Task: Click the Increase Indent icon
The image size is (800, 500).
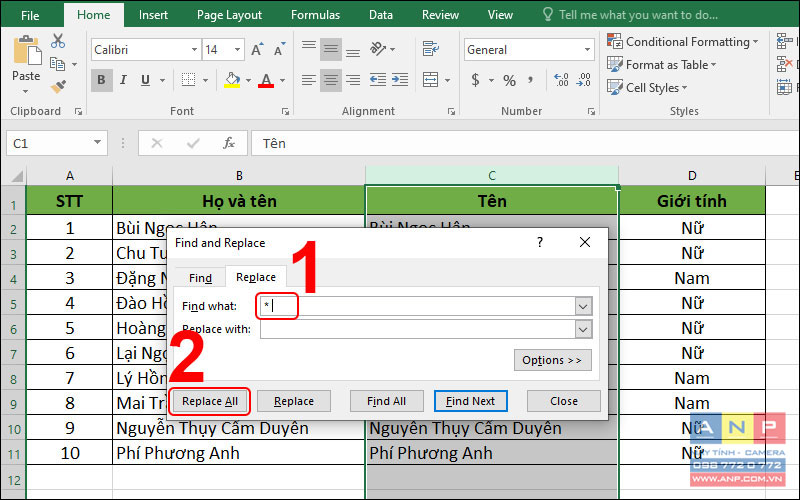Action: coord(400,80)
